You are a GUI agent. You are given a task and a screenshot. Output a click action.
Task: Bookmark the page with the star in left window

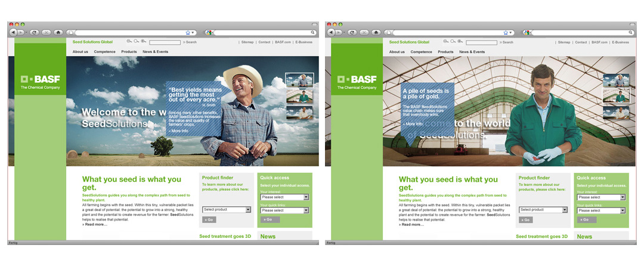[188, 32]
